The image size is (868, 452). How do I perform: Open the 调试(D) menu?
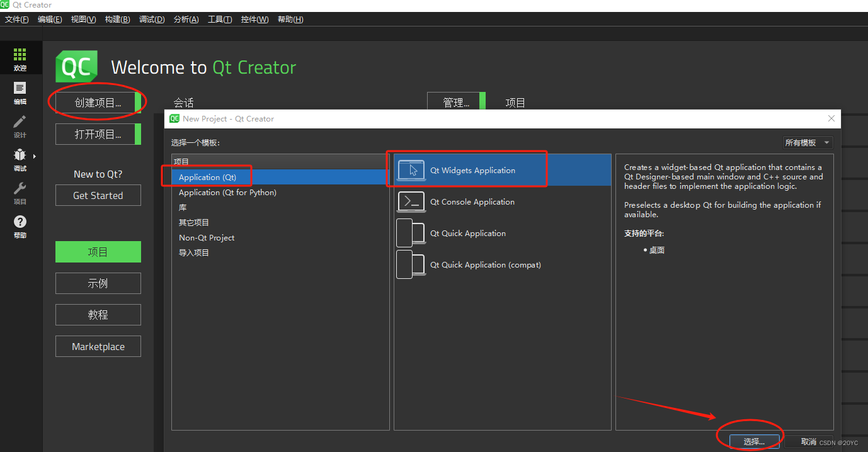click(x=152, y=20)
